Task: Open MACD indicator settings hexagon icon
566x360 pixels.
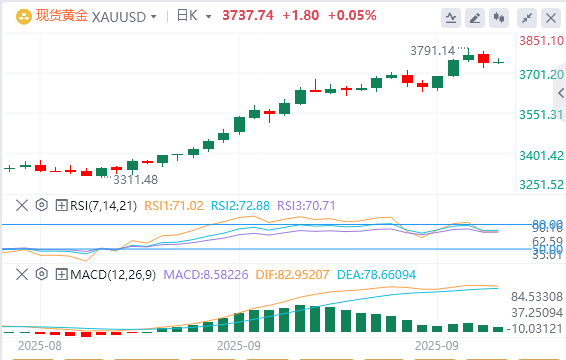Action: pyautogui.click(x=42, y=274)
